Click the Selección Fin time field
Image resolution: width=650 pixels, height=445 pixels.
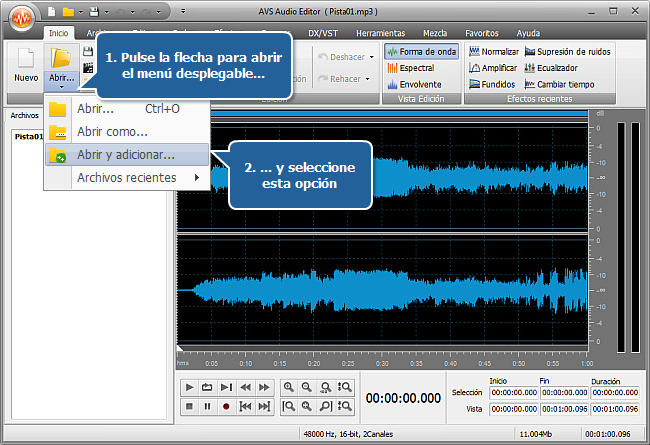point(565,392)
